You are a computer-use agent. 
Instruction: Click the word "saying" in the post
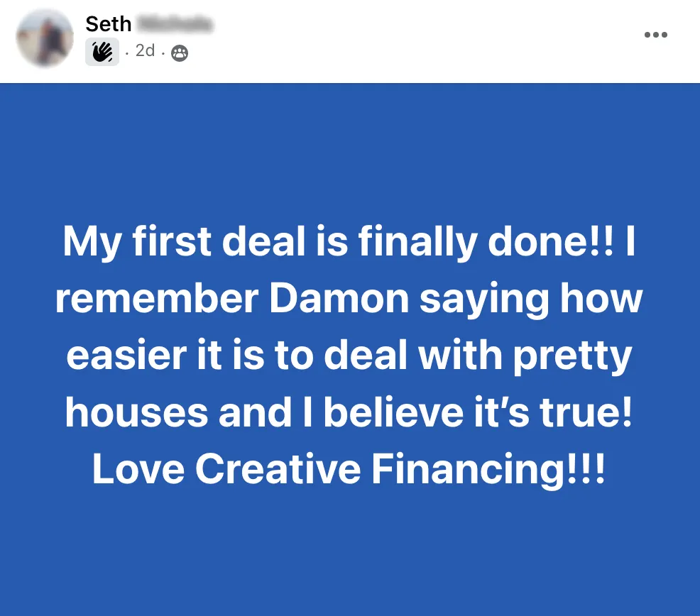[486, 301]
